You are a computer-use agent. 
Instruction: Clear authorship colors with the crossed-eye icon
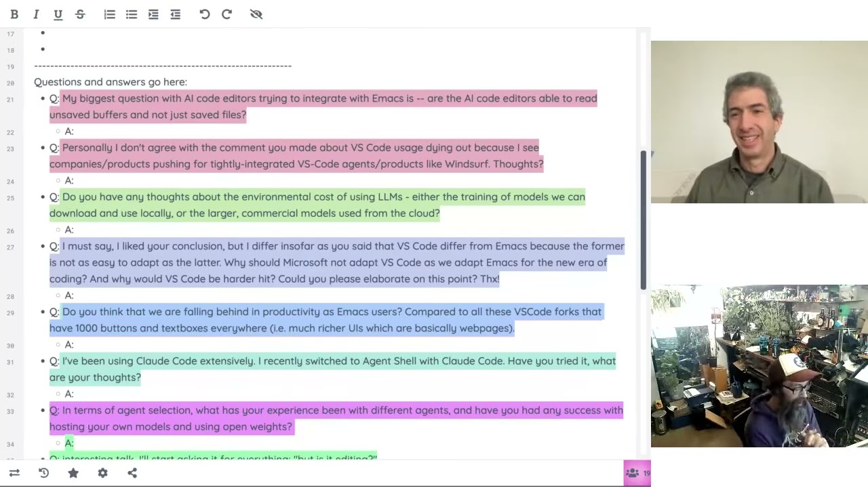[256, 14]
